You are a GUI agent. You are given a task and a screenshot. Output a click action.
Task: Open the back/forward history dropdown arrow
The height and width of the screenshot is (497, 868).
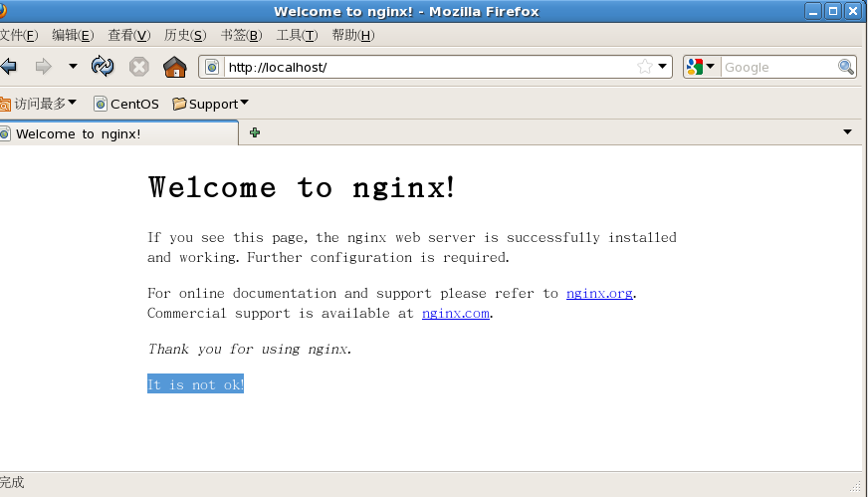click(x=73, y=67)
